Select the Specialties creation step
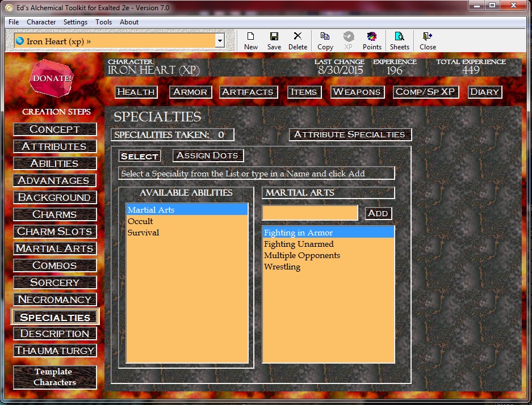Image resolution: width=532 pixels, height=405 pixels. click(x=55, y=317)
